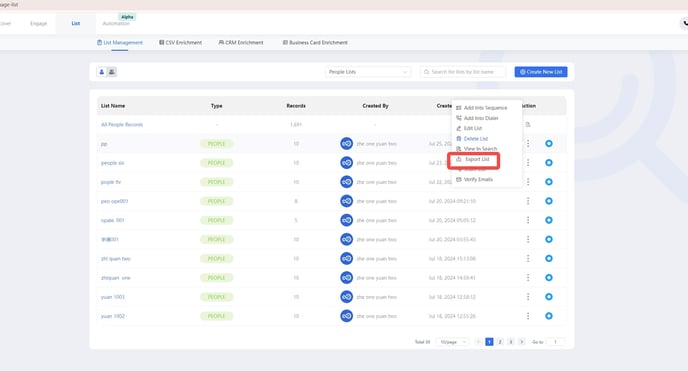The height and width of the screenshot is (371, 688).
Task: Open the more-actions menu for zhiquan one
Action: click(528, 278)
